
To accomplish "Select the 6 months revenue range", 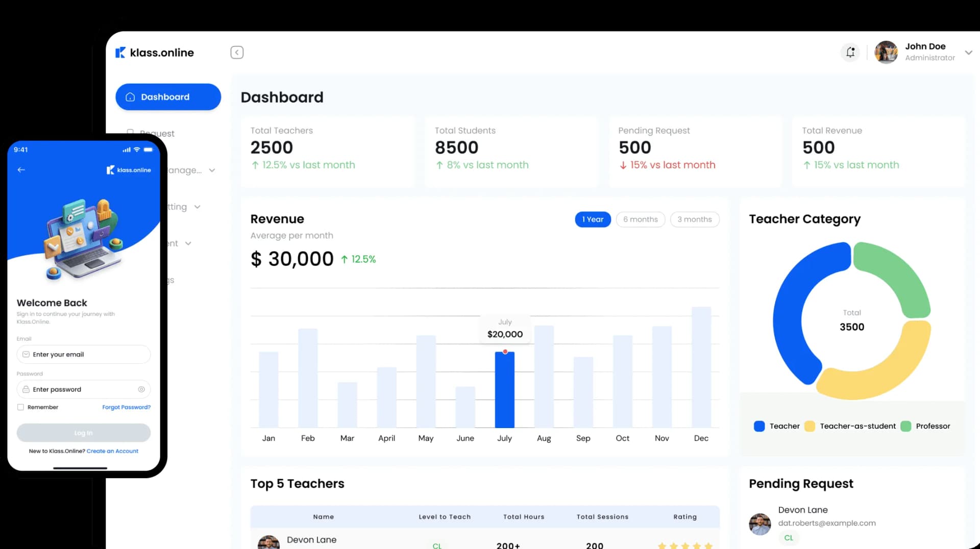I will click(x=640, y=219).
